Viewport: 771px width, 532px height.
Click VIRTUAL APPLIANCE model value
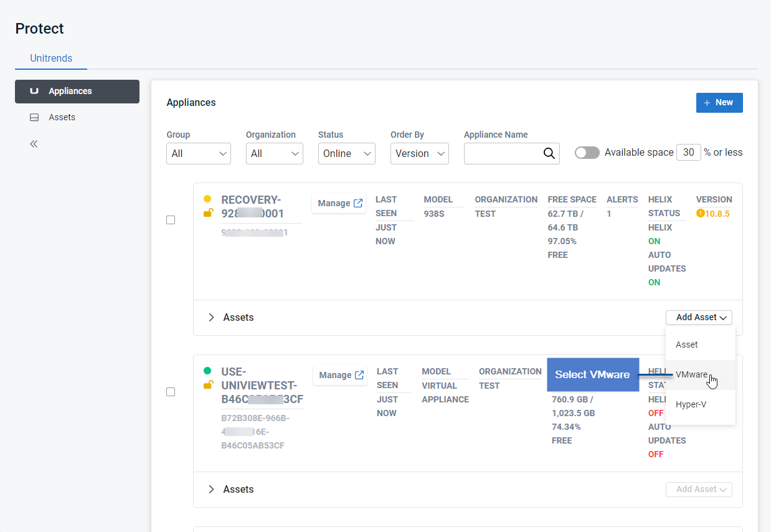pos(445,392)
